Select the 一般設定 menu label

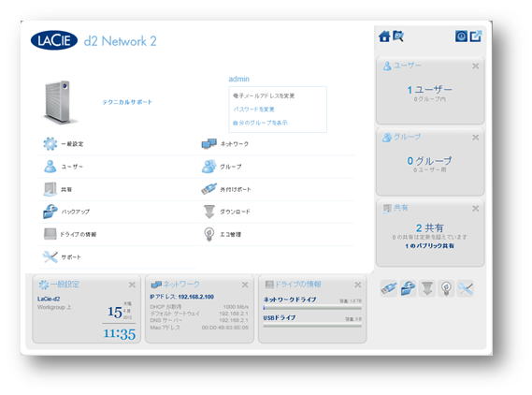pyautogui.click(x=72, y=144)
